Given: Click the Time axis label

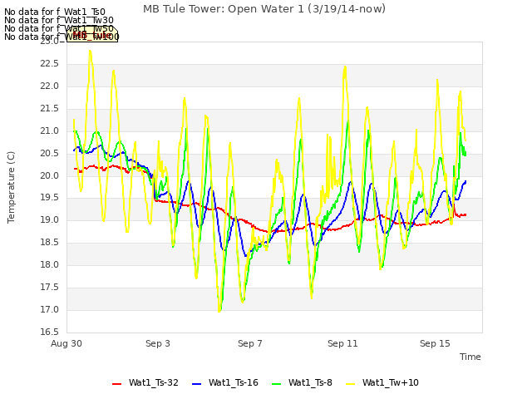Looking at the screenshot, I should (x=470, y=357).
